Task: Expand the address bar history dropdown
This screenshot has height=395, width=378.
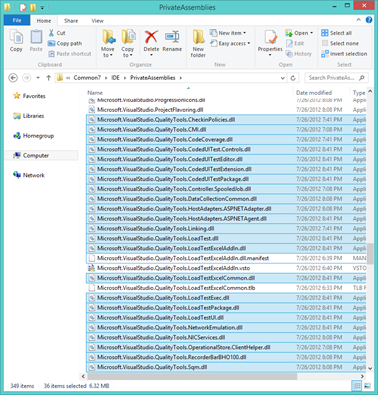Action: coord(283,78)
